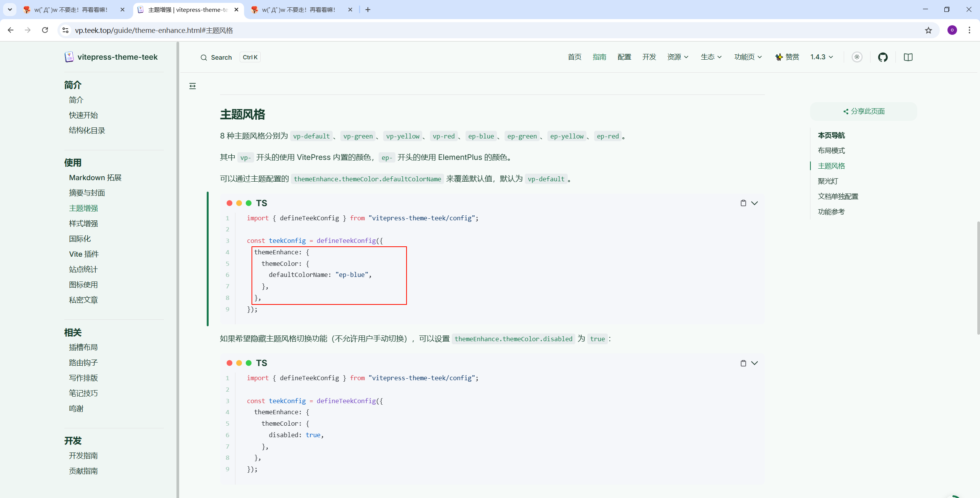Viewport: 980px width, 498px height.
Task: Expand the 资源 dropdown menu
Action: point(678,57)
